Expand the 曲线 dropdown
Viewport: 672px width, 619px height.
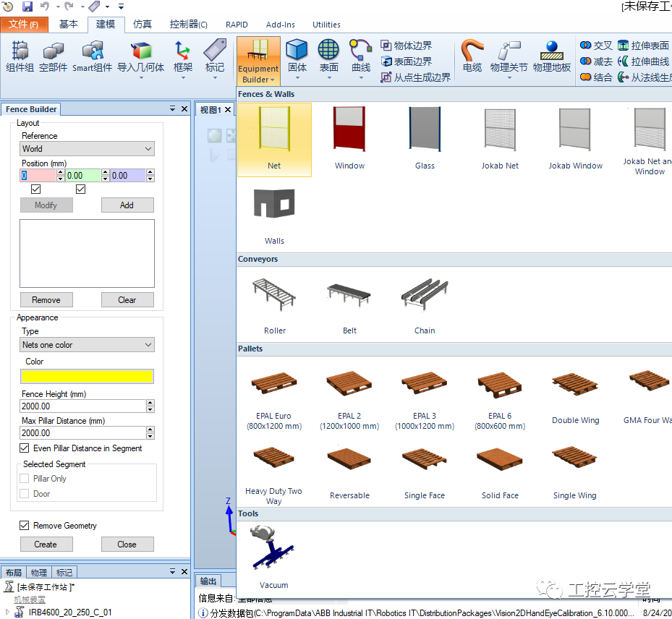click(x=361, y=77)
